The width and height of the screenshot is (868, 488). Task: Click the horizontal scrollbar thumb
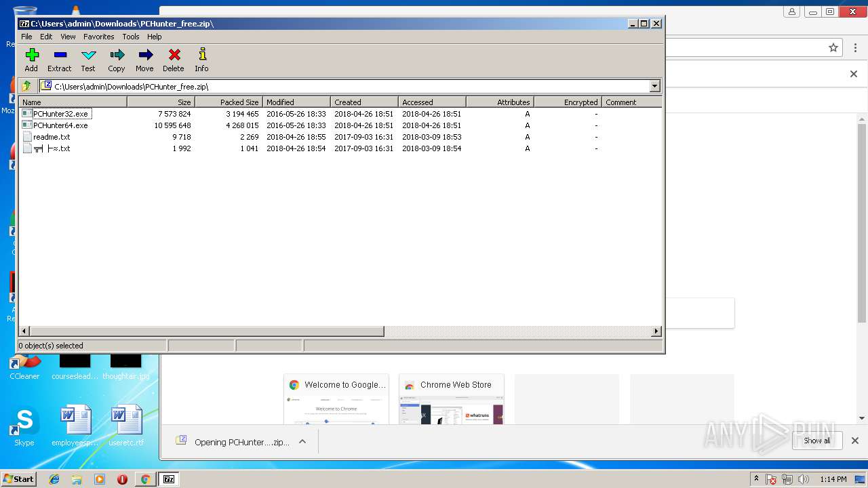pos(207,331)
